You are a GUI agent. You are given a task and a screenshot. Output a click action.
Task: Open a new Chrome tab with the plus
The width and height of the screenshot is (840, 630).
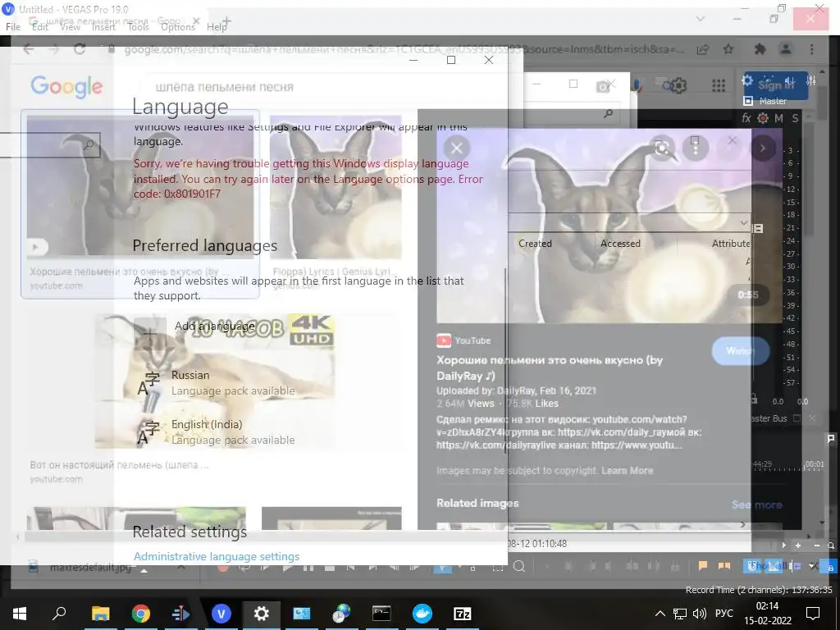pyautogui.click(x=226, y=21)
